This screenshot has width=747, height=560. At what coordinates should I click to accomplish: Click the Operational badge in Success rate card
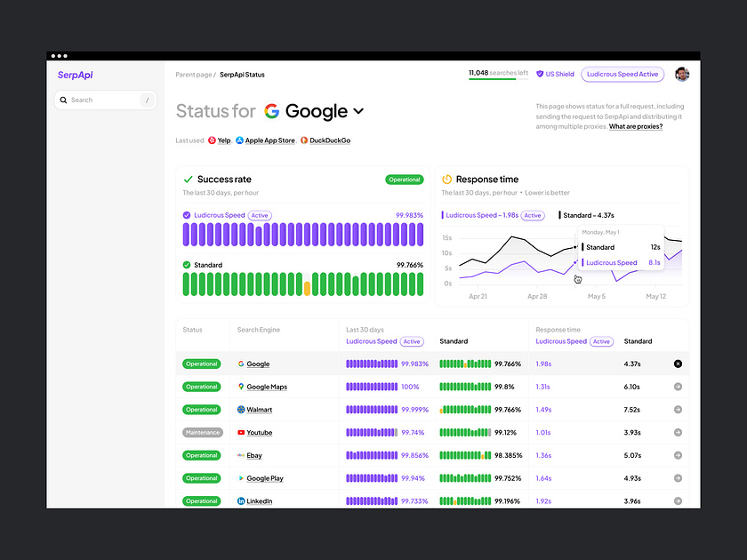coord(404,180)
